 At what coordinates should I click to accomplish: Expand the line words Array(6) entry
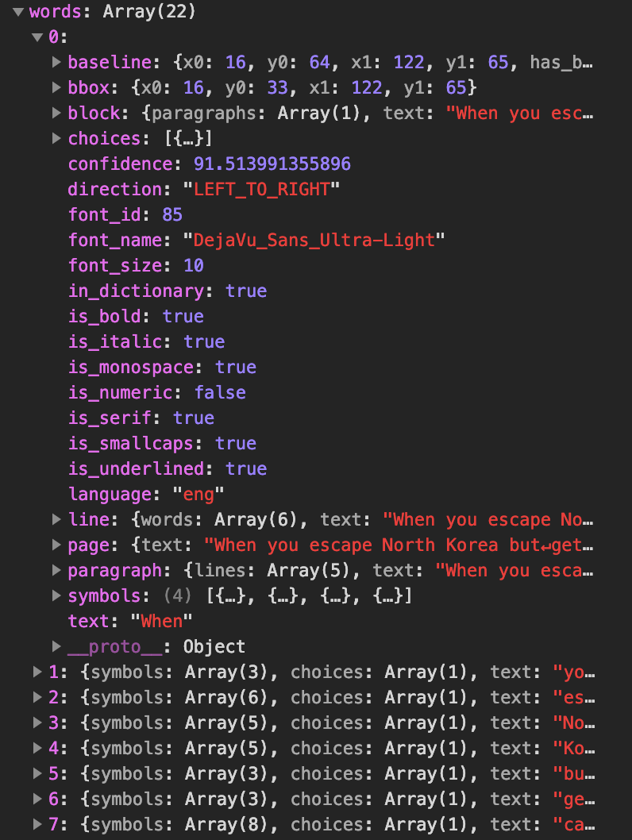(56, 519)
